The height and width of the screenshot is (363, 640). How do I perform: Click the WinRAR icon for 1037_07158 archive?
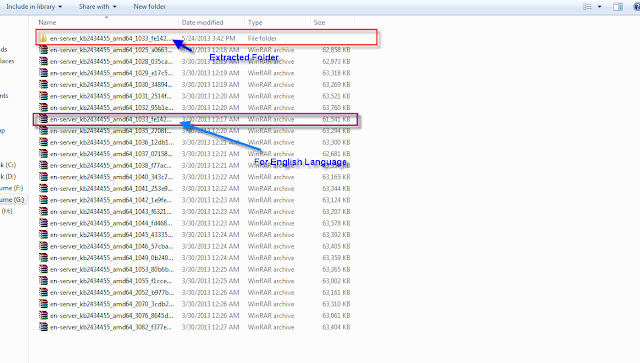tap(43, 154)
